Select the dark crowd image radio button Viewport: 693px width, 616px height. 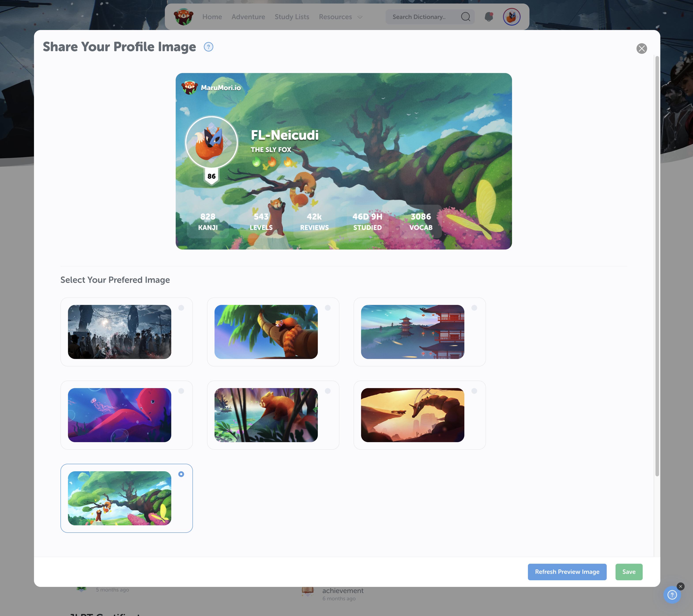[x=181, y=308]
